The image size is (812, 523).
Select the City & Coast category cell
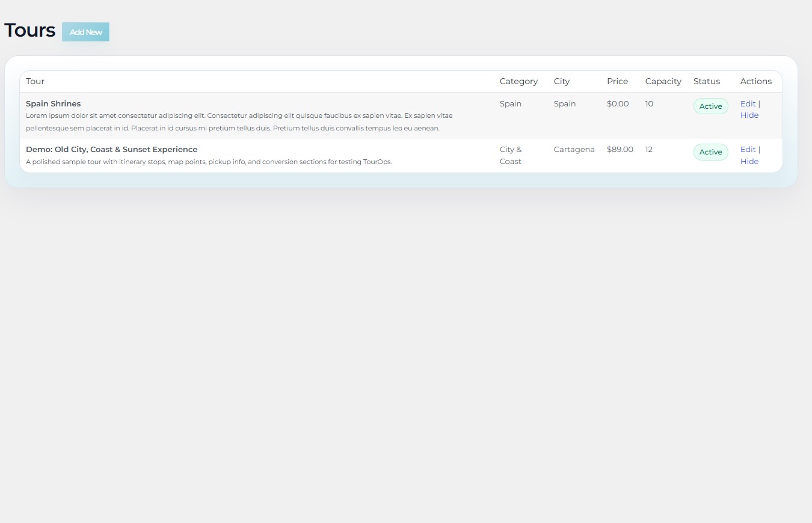pyautogui.click(x=511, y=156)
